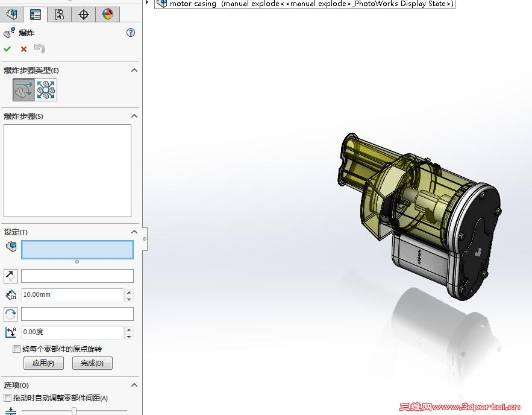Open help for the 爆炸 panel
The width and height of the screenshot is (532, 415).
(131, 33)
